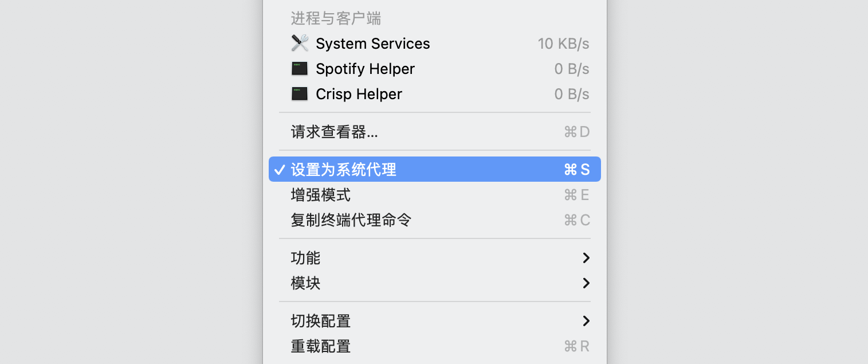The height and width of the screenshot is (364, 868).
Task: Click the System Services wrench icon
Action: pos(300,44)
